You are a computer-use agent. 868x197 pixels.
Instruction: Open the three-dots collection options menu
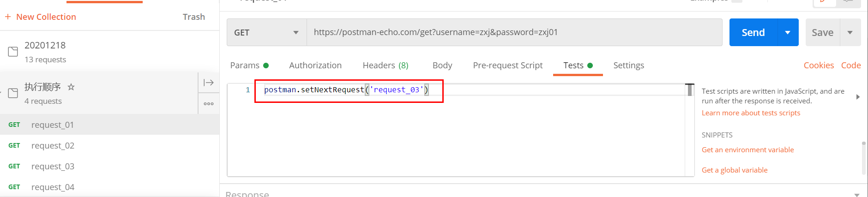[x=209, y=104]
